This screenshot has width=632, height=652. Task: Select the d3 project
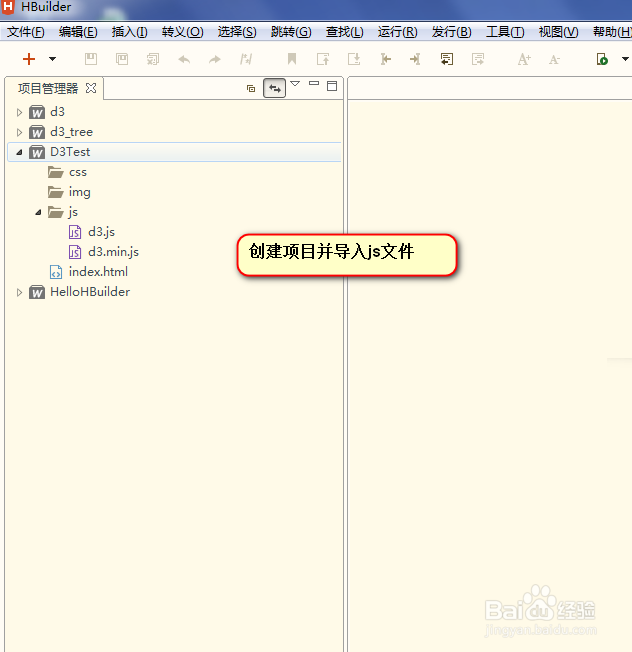(57, 112)
